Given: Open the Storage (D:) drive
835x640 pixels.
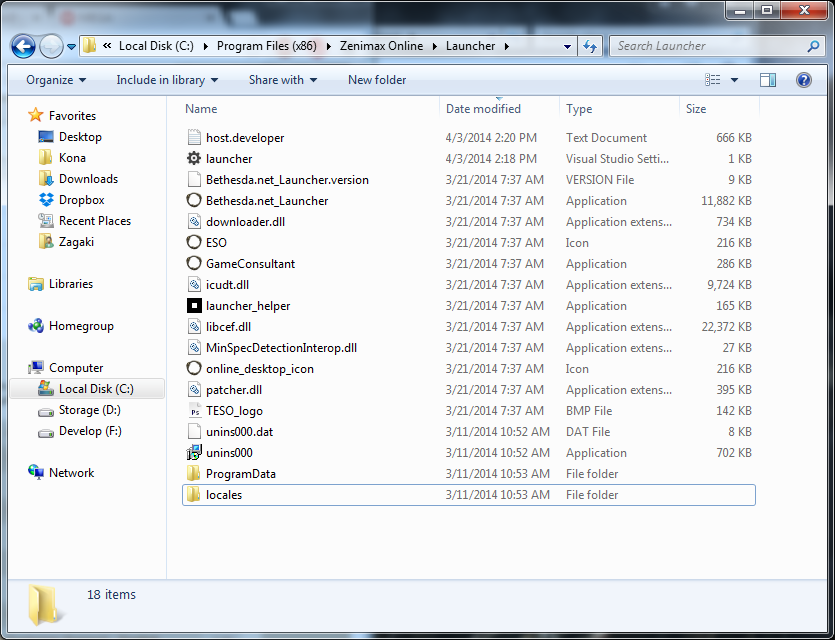Looking at the screenshot, I should (x=79, y=410).
